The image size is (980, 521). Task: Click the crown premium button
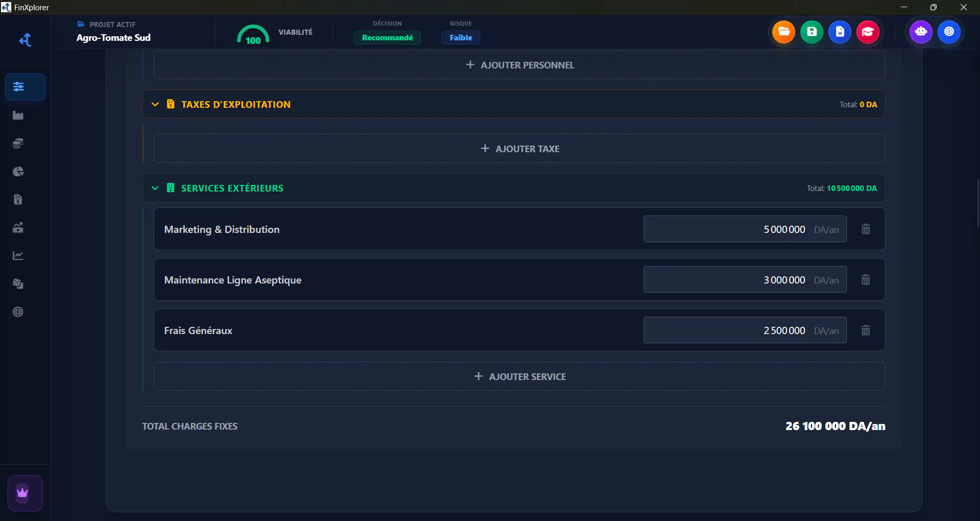[25, 493]
